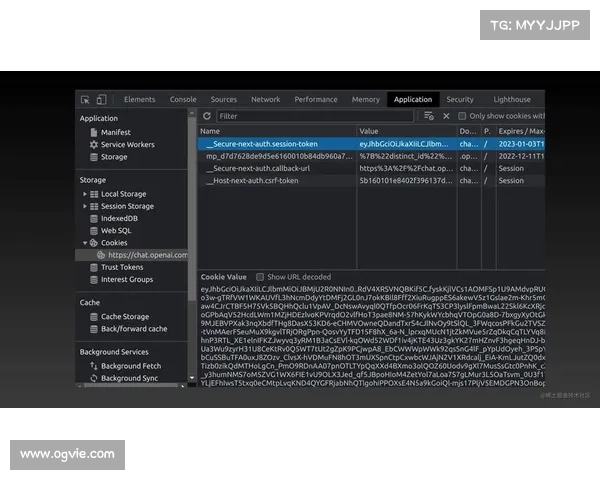Click the 2022-12-11T expiry cell

521,156
